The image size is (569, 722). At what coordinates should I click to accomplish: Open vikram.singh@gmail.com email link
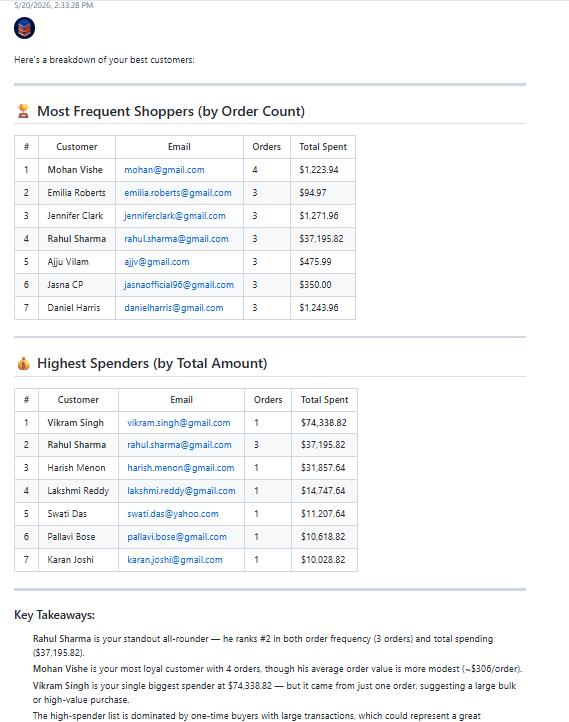(x=179, y=423)
